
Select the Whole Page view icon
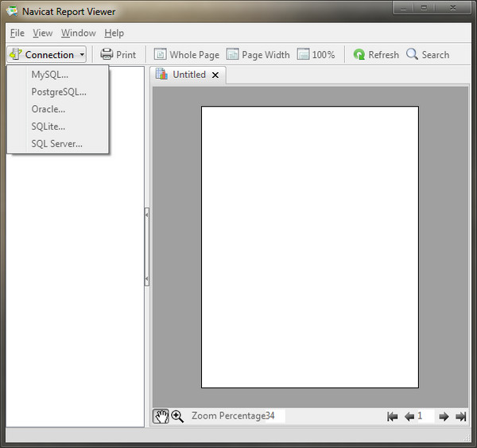point(160,55)
